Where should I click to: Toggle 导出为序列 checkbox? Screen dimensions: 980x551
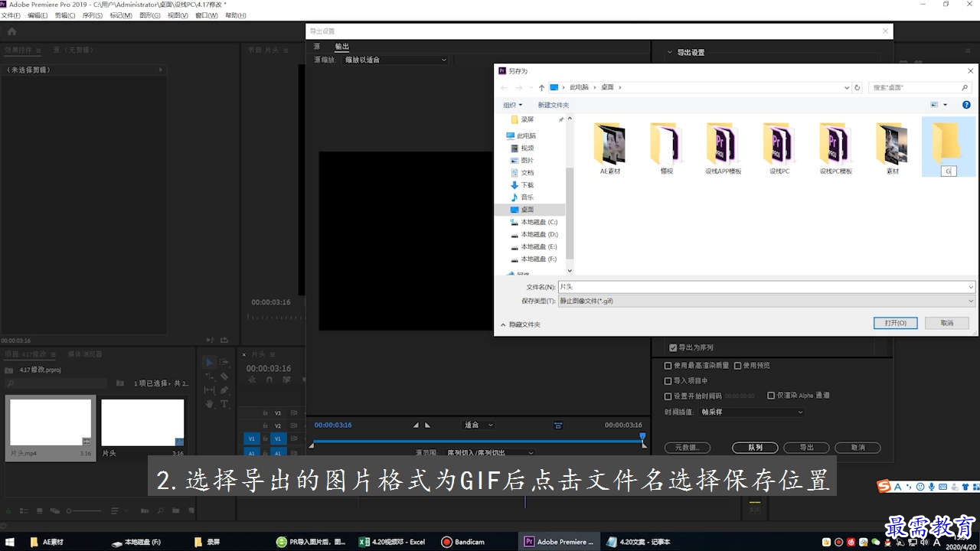click(673, 347)
